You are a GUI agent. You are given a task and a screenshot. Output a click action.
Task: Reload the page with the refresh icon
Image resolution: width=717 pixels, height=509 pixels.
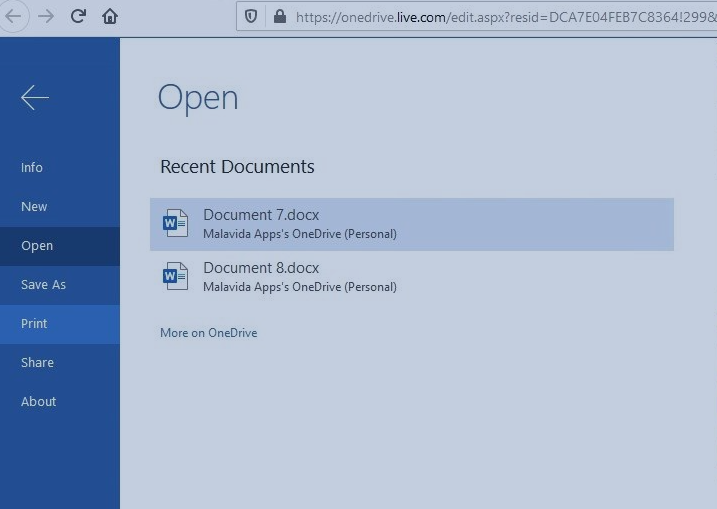(78, 16)
